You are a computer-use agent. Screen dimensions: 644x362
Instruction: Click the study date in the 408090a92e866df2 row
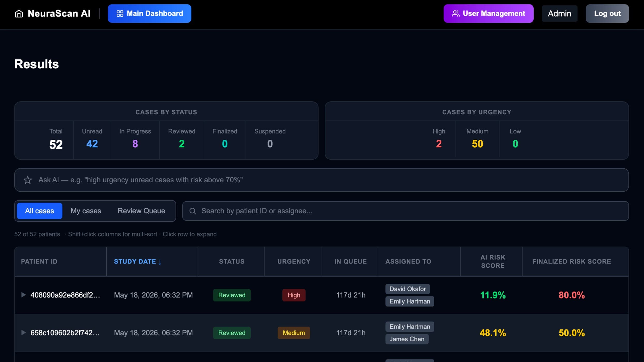pyautogui.click(x=153, y=295)
